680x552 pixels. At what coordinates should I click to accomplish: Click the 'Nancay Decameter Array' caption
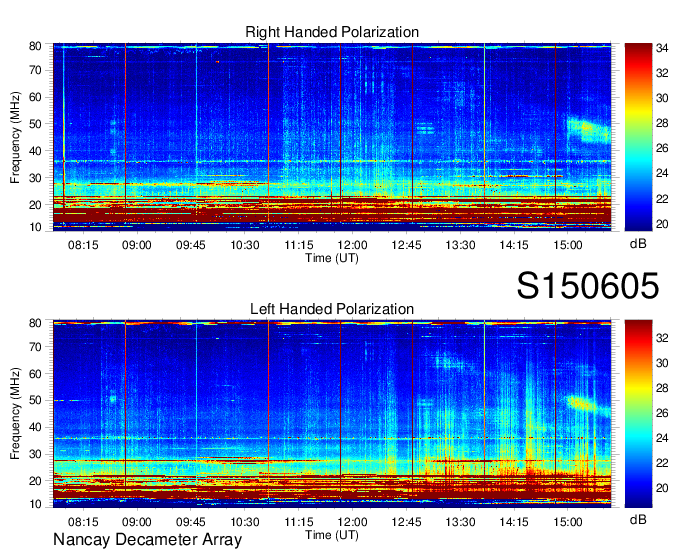147,540
